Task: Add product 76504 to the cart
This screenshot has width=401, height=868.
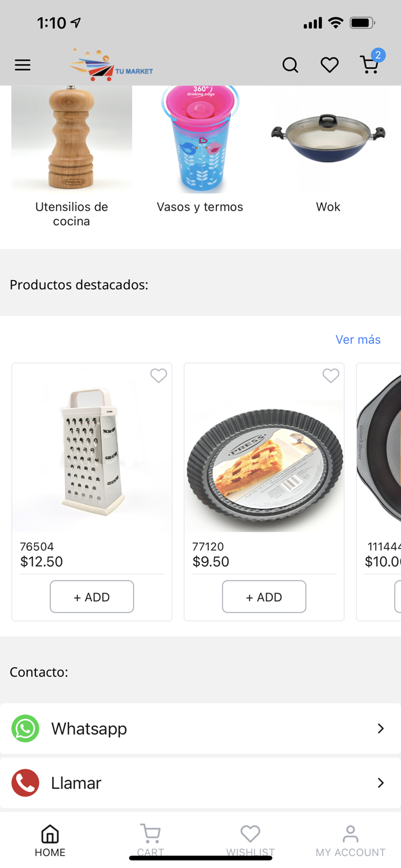Action: click(x=91, y=596)
